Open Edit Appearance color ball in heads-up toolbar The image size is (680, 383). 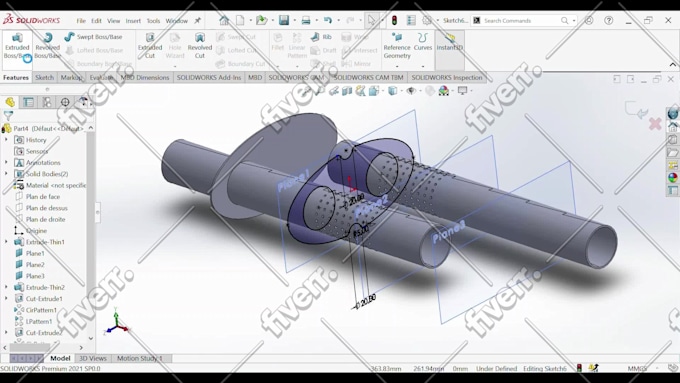(444, 91)
